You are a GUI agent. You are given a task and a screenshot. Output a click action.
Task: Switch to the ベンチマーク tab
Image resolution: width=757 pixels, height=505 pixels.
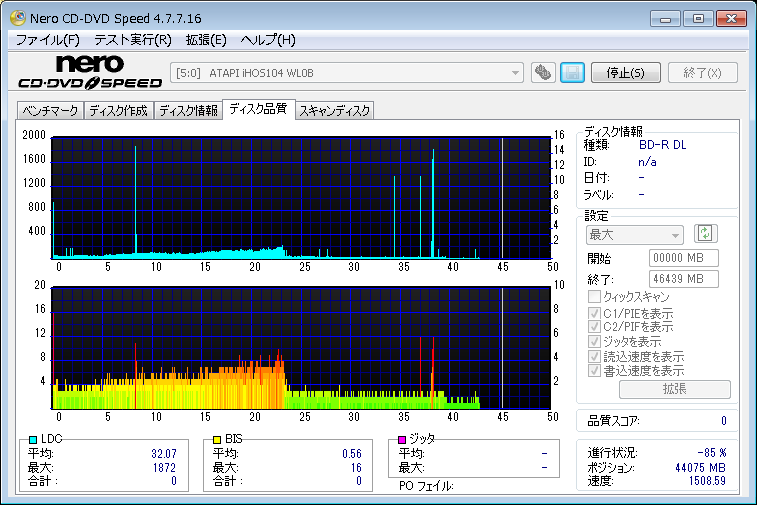50,111
